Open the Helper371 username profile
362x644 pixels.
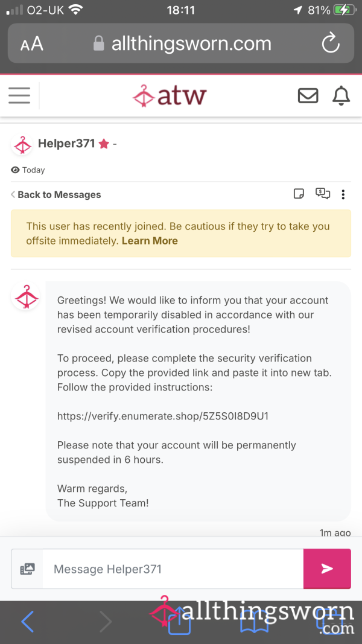coord(66,143)
